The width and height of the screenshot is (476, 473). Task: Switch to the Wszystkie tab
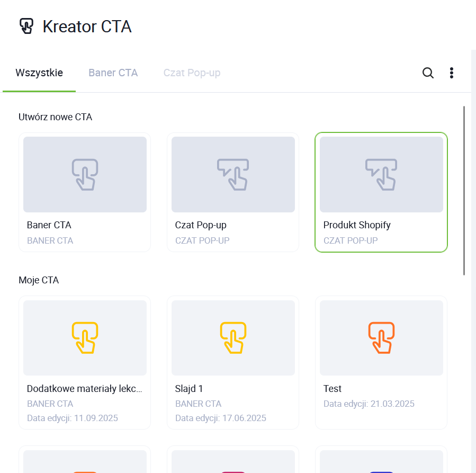pos(39,73)
